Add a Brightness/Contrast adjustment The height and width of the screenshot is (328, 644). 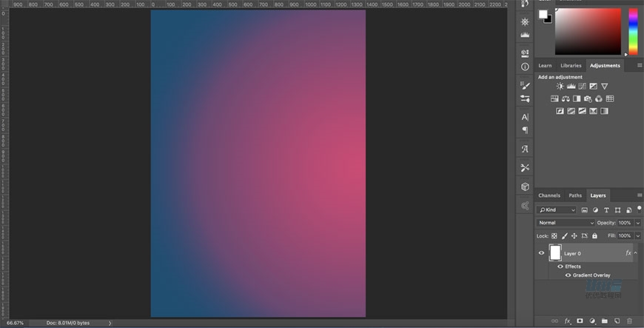coord(560,87)
